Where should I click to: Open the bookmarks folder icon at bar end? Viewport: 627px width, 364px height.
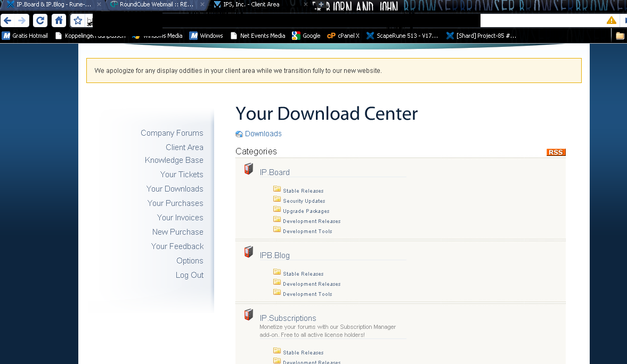click(x=620, y=36)
